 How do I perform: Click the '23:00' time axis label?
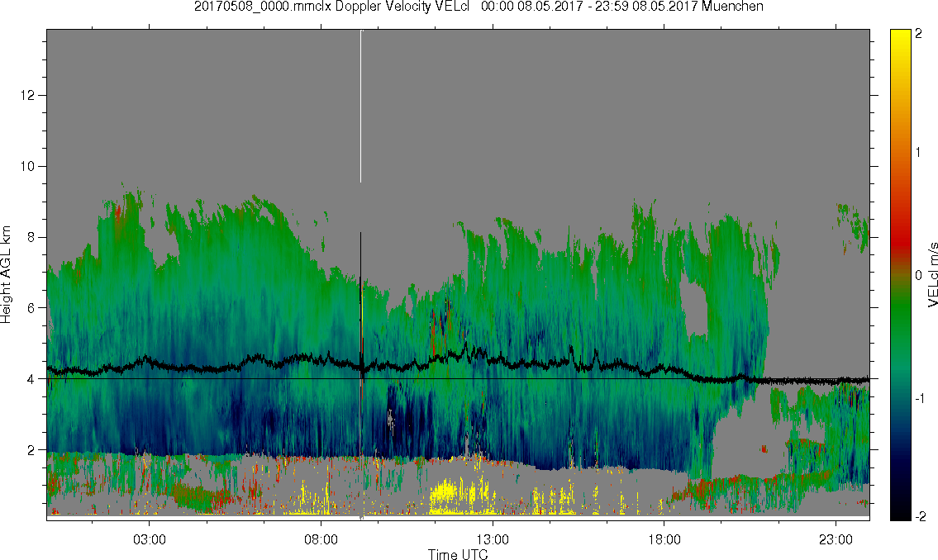[836, 539]
